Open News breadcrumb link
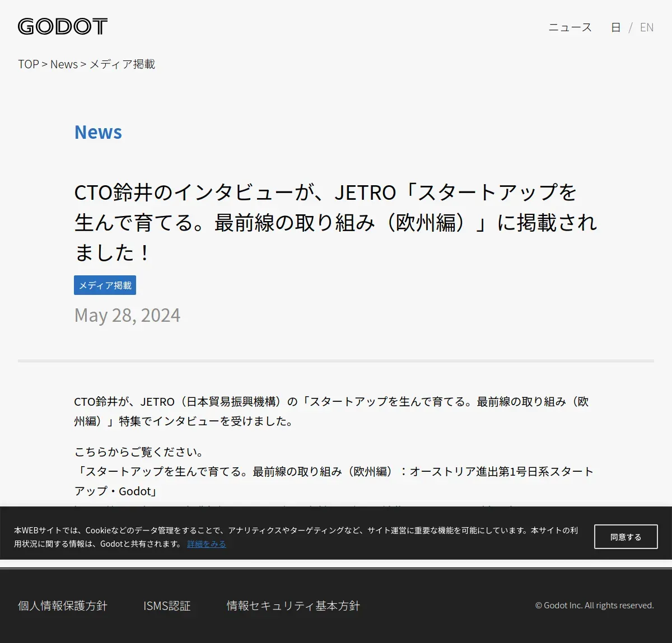The height and width of the screenshot is (643, 672). tap(64, 64)
